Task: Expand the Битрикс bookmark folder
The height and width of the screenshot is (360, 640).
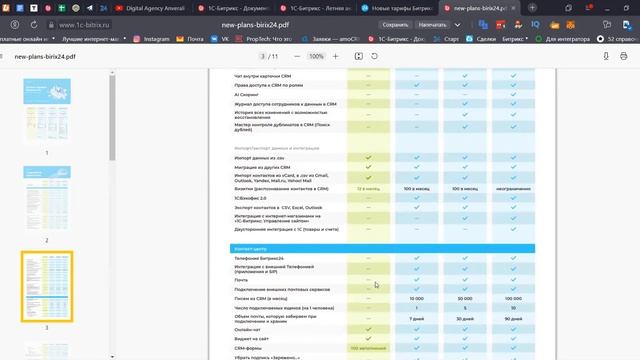Action: pyautogui.click(x=515, y=39)
